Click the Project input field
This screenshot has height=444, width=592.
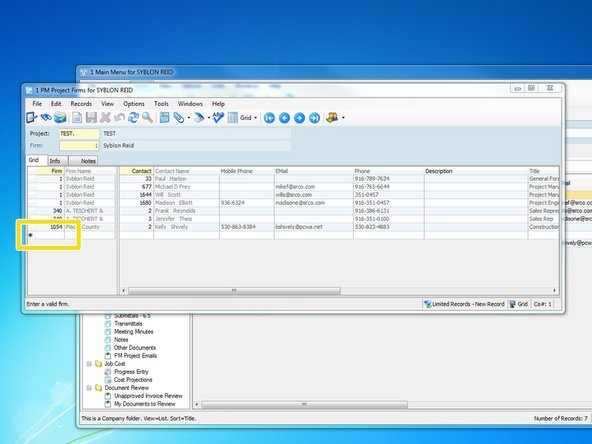point(79,134)
